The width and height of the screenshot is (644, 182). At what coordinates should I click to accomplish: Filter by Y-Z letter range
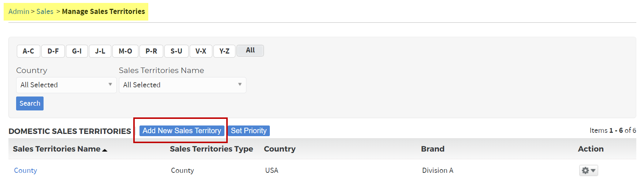(224, 51)
